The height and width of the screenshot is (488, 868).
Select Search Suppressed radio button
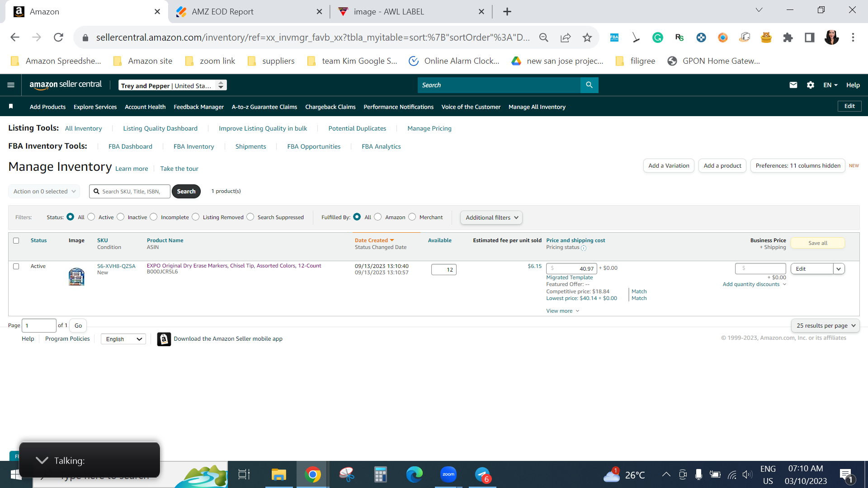[x=250, y=217]
